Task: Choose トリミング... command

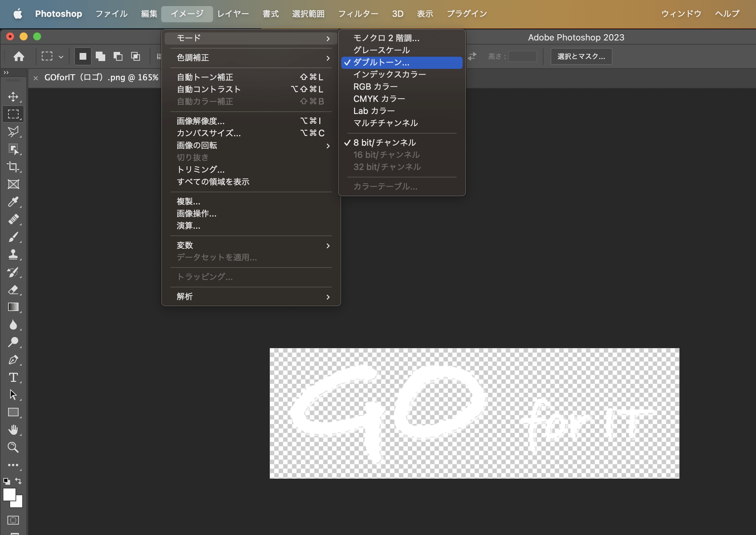Action: click(x=251, y=170)
